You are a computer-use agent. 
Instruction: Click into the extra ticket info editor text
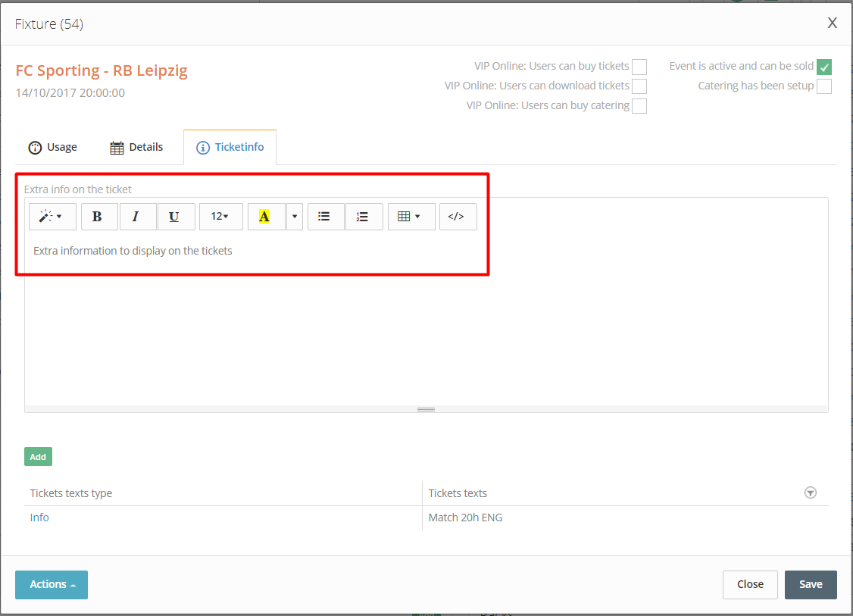133,251
